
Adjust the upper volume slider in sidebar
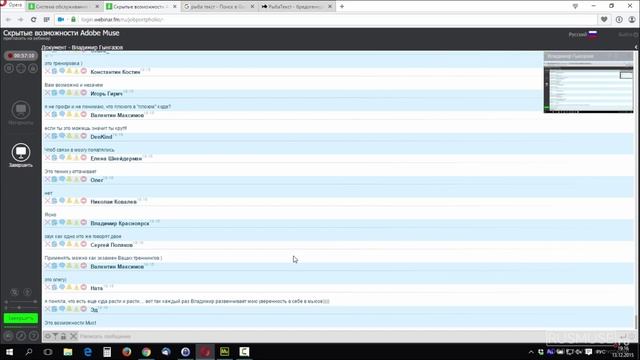tap(21, 302)
